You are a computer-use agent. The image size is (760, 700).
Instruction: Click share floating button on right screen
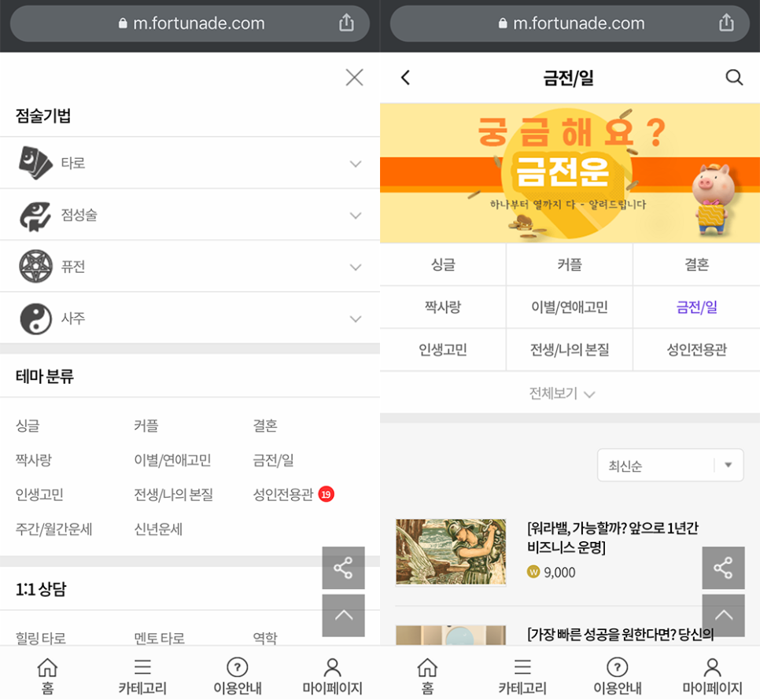coord(723,568)
